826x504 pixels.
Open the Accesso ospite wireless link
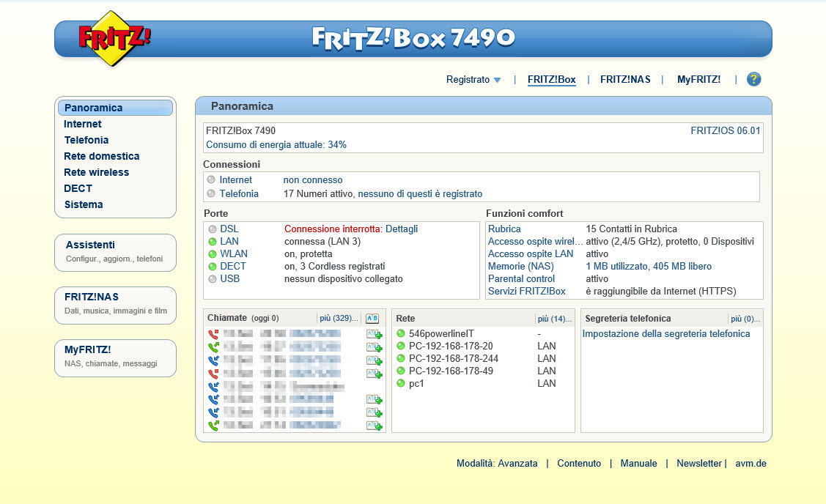coord(535,242)
